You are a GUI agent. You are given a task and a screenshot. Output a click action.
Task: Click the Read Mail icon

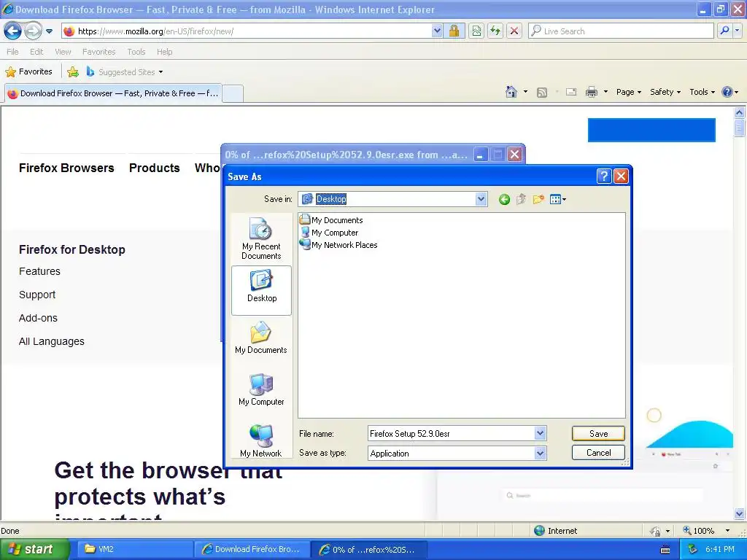(x=571, y=93)
